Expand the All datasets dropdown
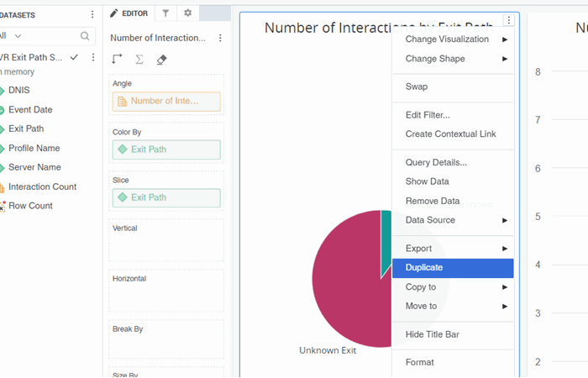The height and width of the screenshot is (378, 588). click(12, 36)
